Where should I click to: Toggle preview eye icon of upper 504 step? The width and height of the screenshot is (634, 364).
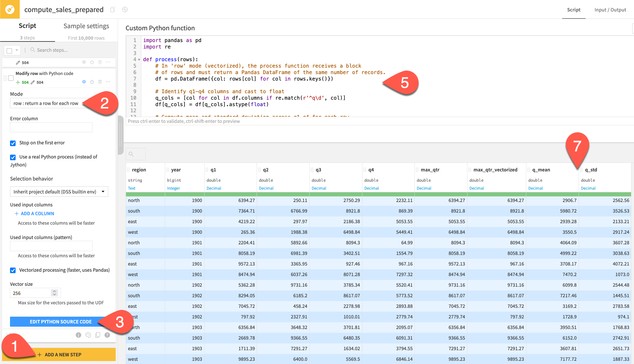pos(84,62)
